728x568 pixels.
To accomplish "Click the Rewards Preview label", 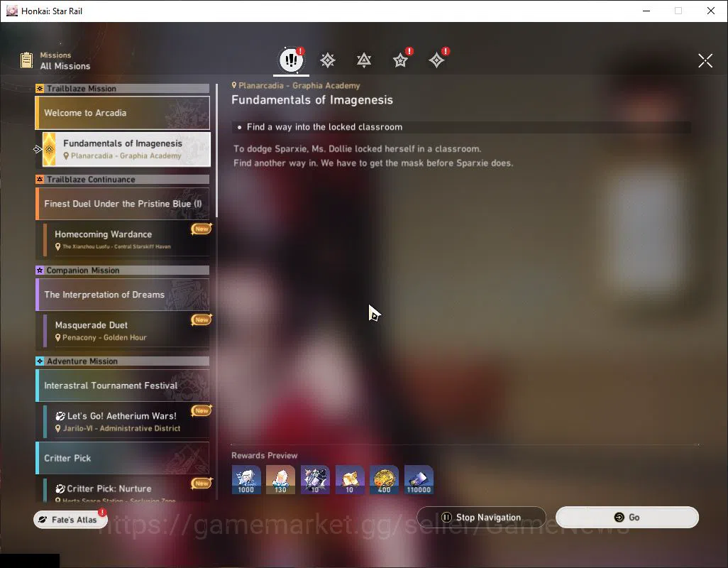I will click(264, 455).
